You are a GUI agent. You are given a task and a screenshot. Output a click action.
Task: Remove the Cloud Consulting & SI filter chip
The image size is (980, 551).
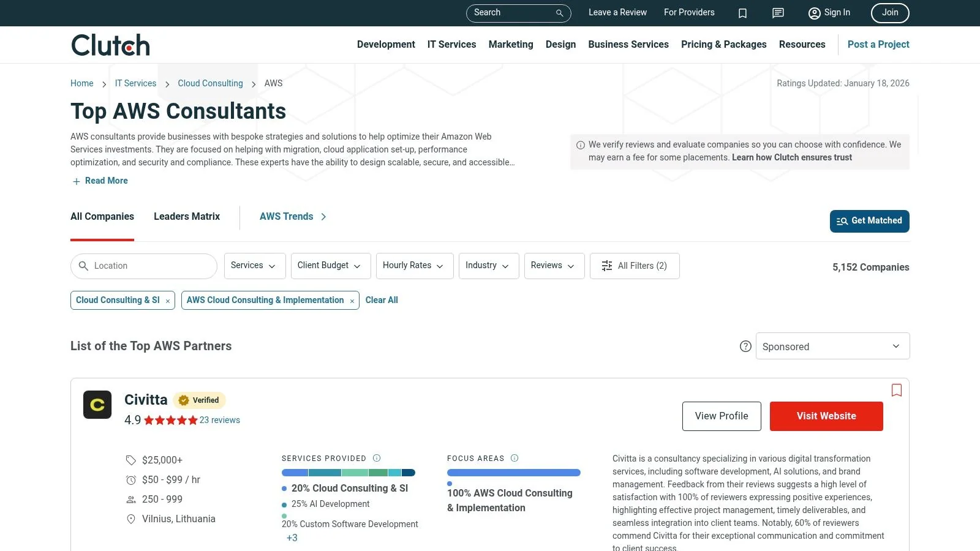click(x=167, y=300)
